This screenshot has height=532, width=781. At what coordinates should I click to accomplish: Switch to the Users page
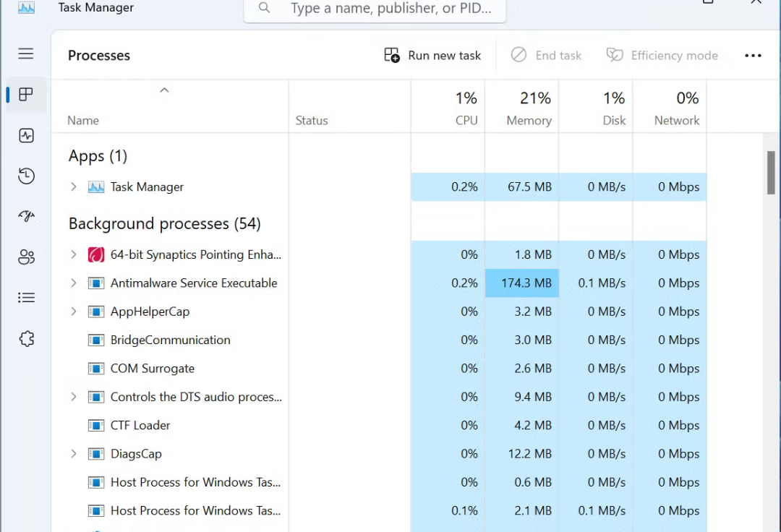click(26, 257)
